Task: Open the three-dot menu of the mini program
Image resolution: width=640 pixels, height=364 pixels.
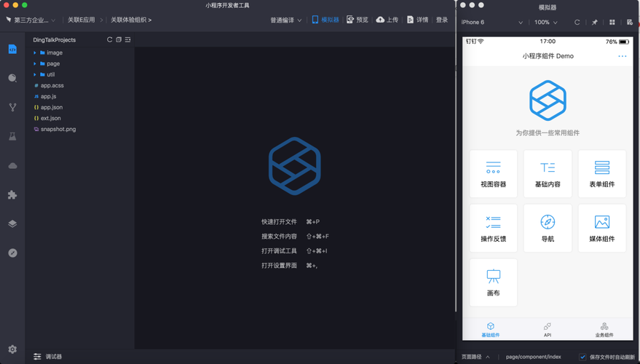Action: [x=623, y=56]
